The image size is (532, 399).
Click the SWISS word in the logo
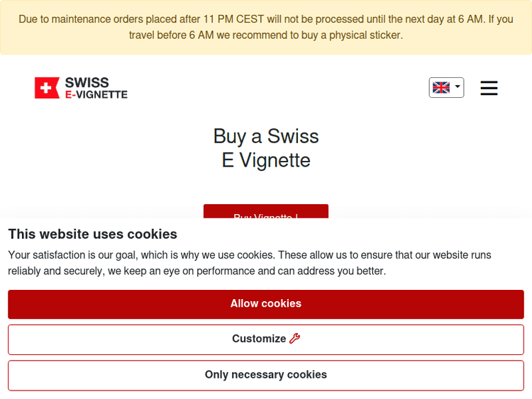(x=87, y=82)
